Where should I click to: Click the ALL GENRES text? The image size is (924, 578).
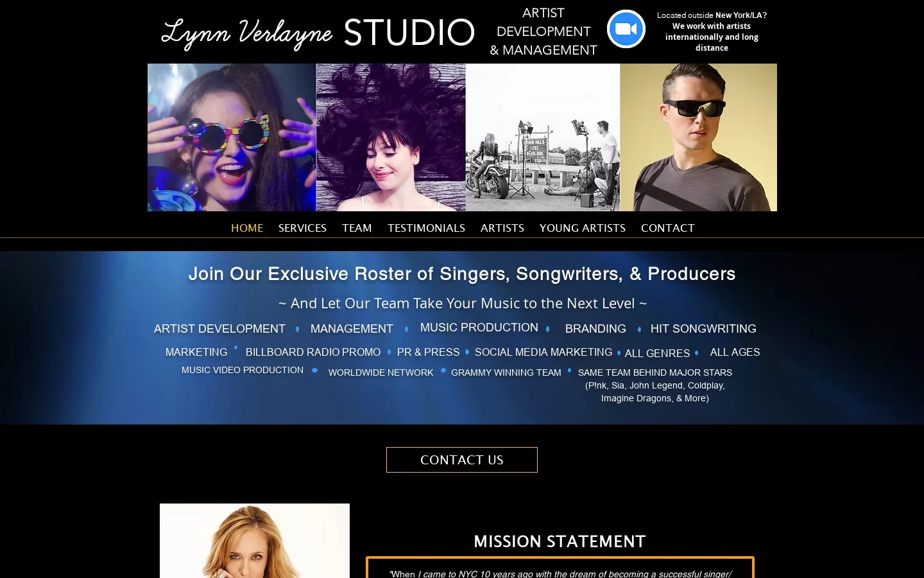(658, 353)
